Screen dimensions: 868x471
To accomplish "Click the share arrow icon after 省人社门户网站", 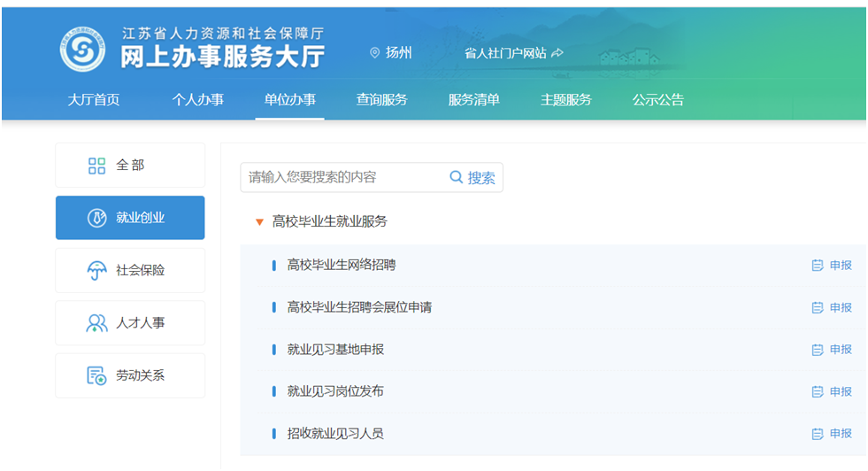I will point(557,53).
